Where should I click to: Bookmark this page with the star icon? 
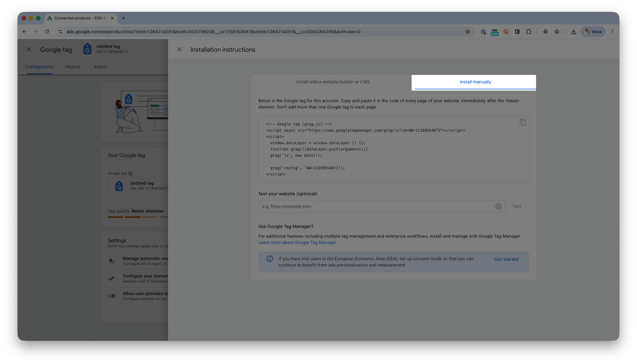467,32
